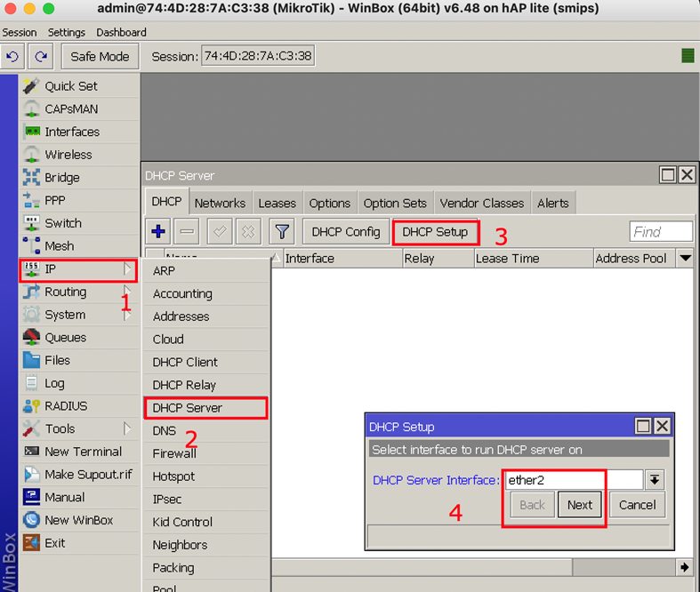Image resolution: width=700 pixels, height=592 pixels.
Task: Click the DHCP Config button
Action: (x=346, y=231)
